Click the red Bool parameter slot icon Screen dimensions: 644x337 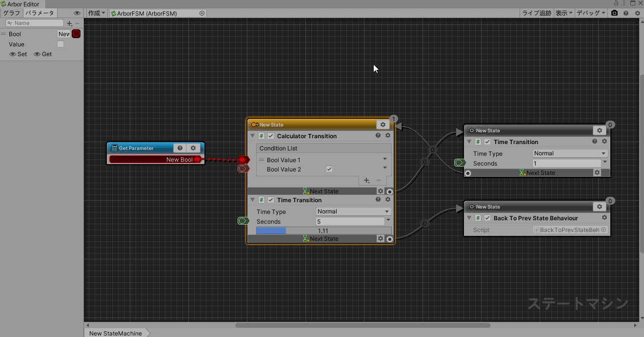[x=76, y=34]
